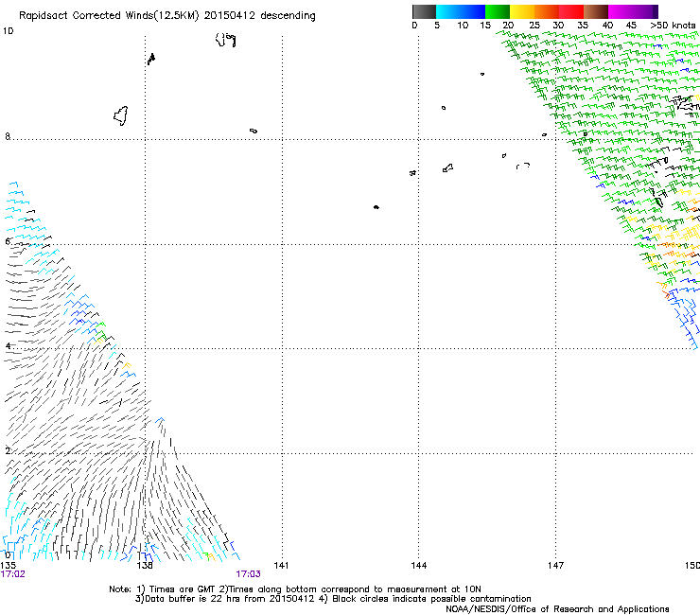Screen dimensions: 700x615
Task: Click the purple '17:02' pass time label
Action: 13,574
